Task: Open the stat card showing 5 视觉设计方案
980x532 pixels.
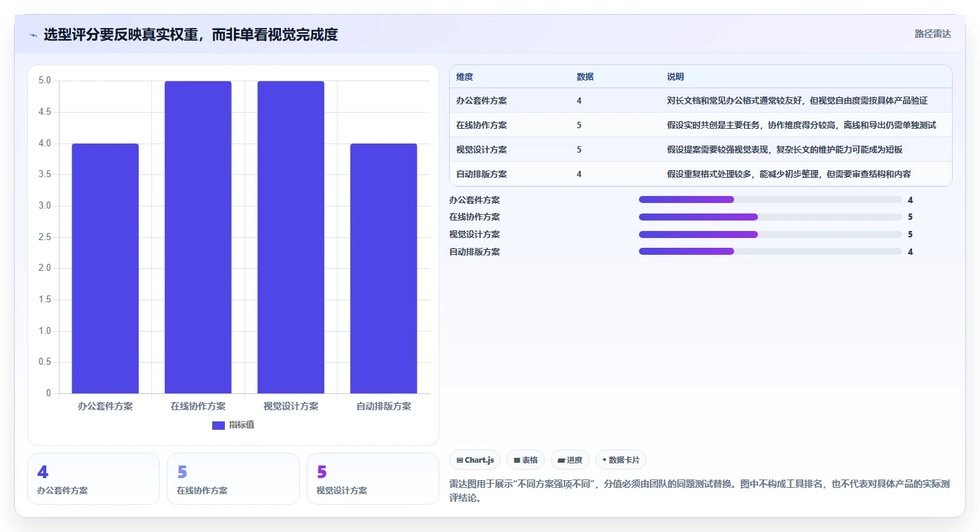Action: 373,479
